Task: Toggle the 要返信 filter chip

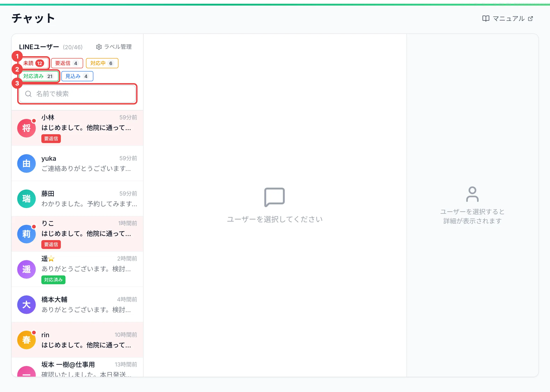Action: point(67,63)
